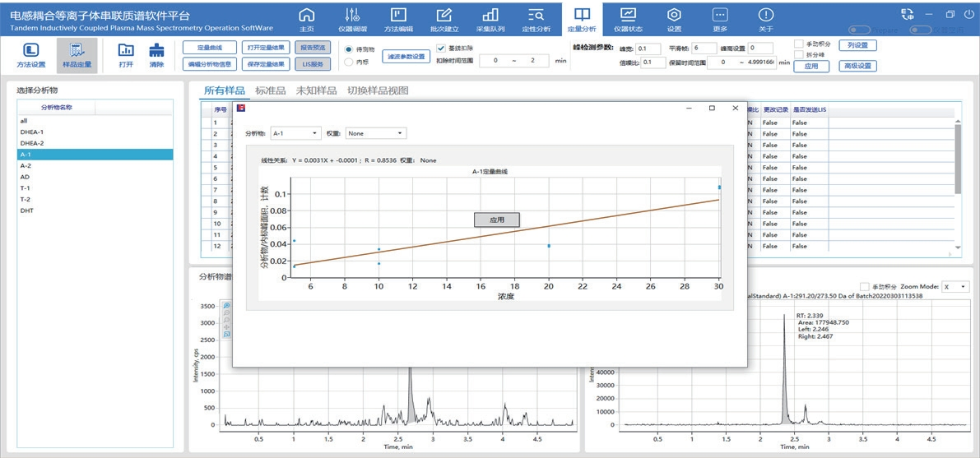The image size is (980, 458).
Task: Select A-2 in analyte list
Action: pos(95,165)
